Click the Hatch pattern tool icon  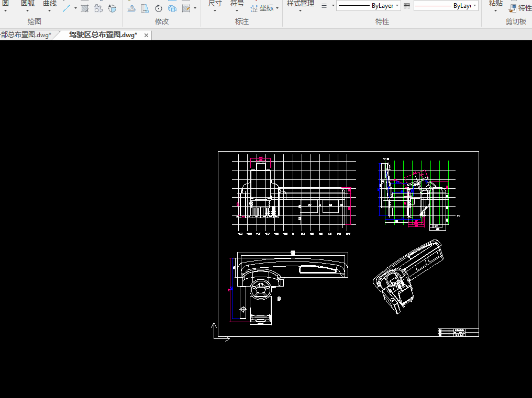85,8
